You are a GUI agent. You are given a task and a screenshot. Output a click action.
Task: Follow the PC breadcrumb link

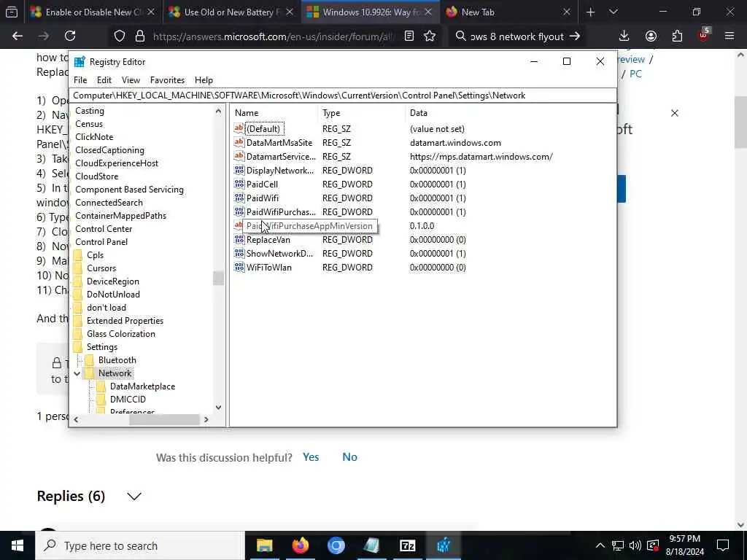point(635,74)
